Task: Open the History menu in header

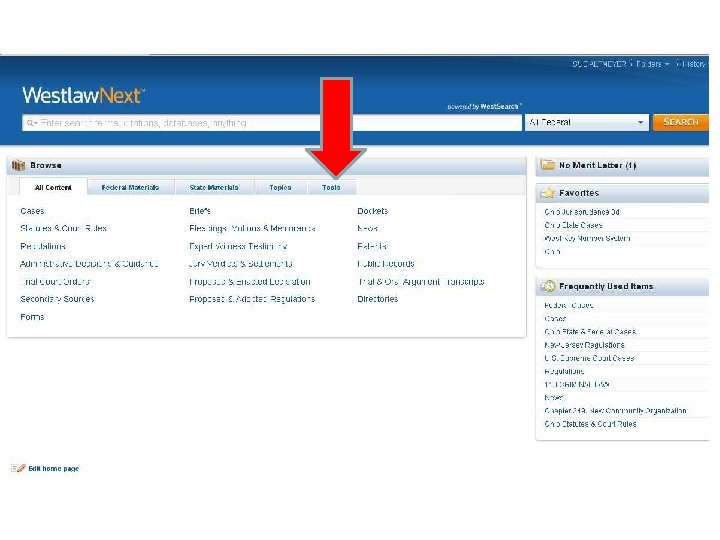Action: click(x=692, y=64)
